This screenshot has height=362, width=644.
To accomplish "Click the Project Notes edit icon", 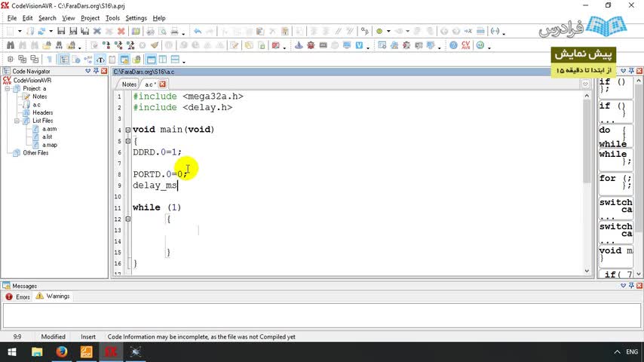I will tap(234, 45).
